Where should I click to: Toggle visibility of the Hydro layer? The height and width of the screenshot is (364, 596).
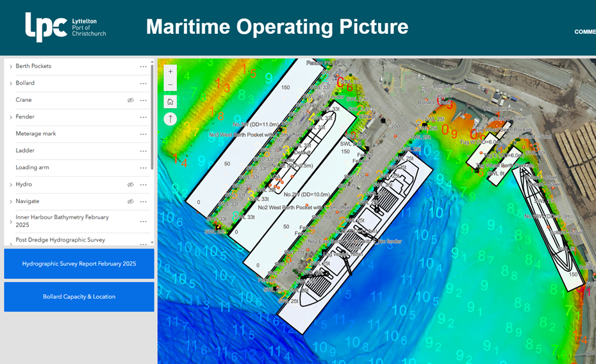130,185
